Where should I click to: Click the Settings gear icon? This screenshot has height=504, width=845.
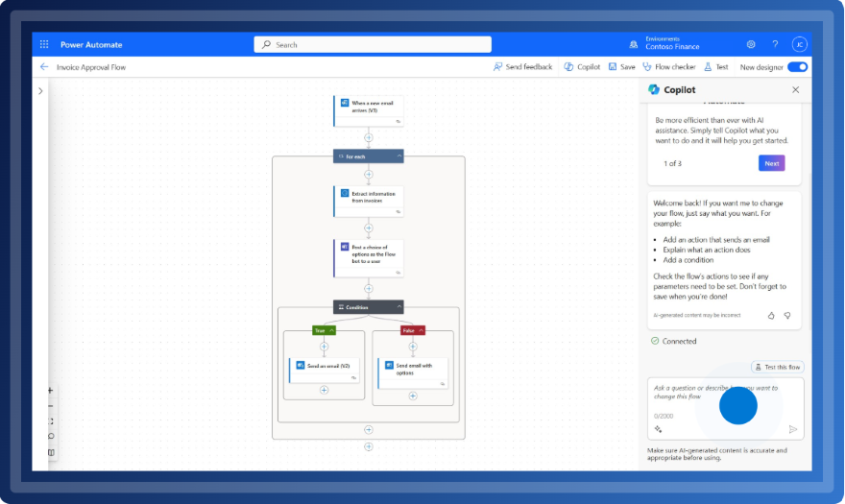750,44
